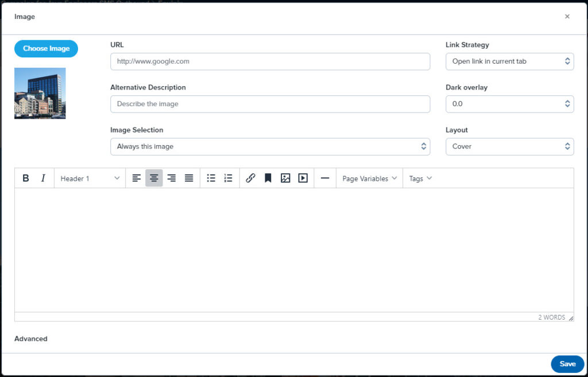
Task: Insert a hyperlink using link icon
Action: 250,178
